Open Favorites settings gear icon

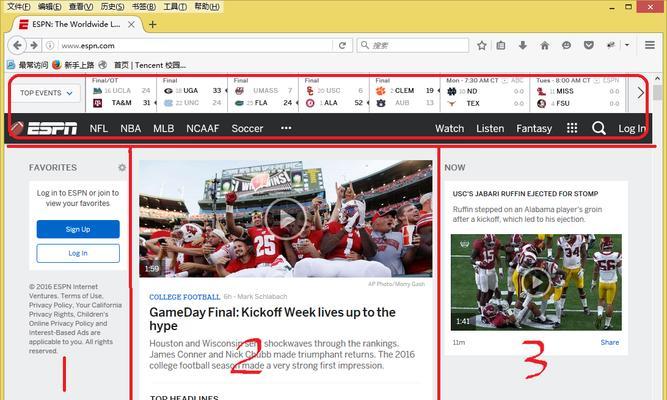(x=122, y=168)
